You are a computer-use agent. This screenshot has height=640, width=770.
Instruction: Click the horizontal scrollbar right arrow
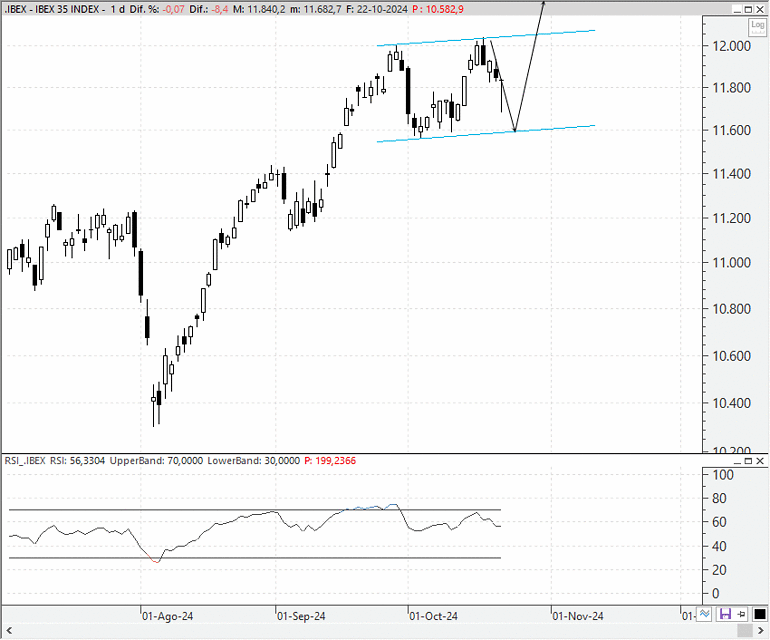[761, 631]
